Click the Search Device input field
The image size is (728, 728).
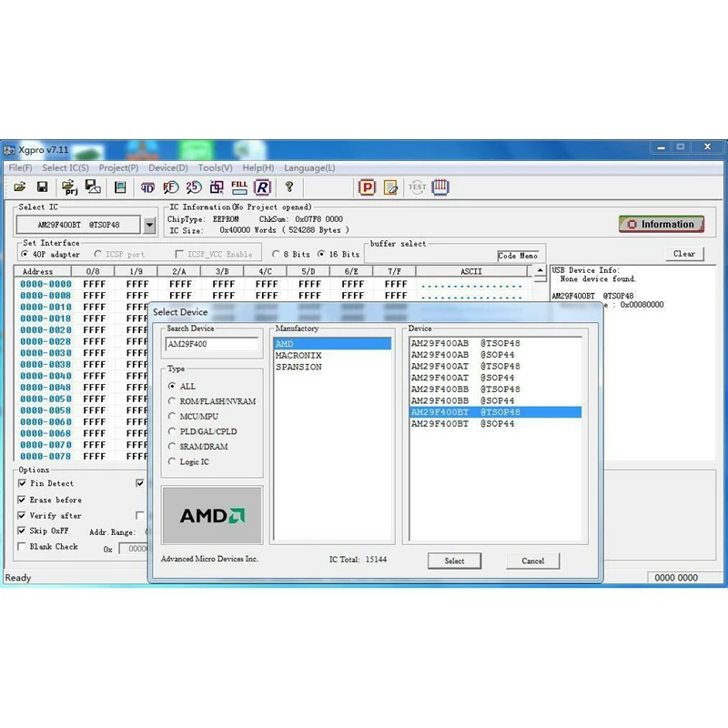click(x=211, y=344)
